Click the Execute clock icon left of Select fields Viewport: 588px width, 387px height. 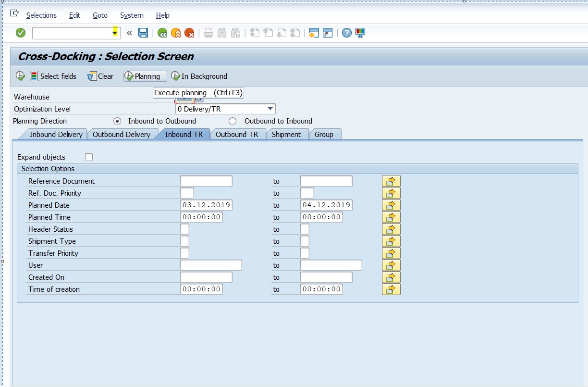click(x=20, y=76)
